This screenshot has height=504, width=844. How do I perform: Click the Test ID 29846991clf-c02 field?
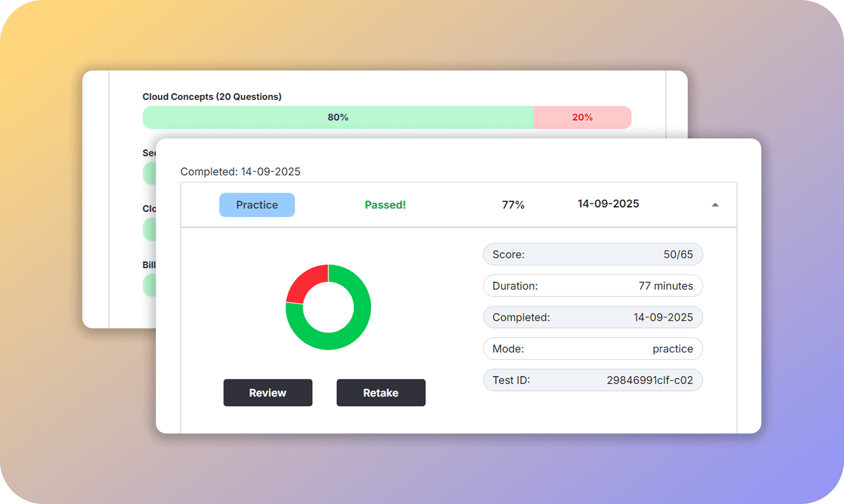593,380
